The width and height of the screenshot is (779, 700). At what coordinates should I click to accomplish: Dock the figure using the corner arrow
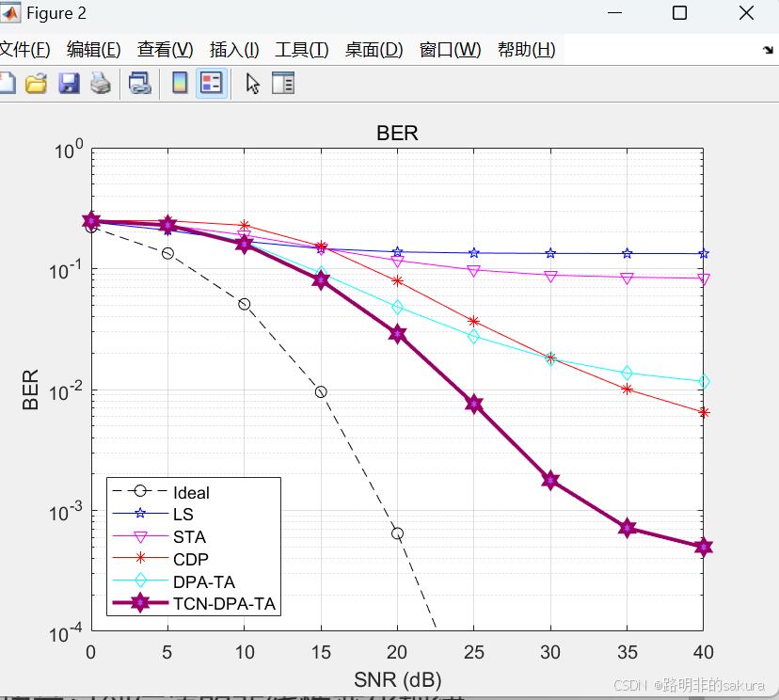pyautogui.click(x=768, y=50)
